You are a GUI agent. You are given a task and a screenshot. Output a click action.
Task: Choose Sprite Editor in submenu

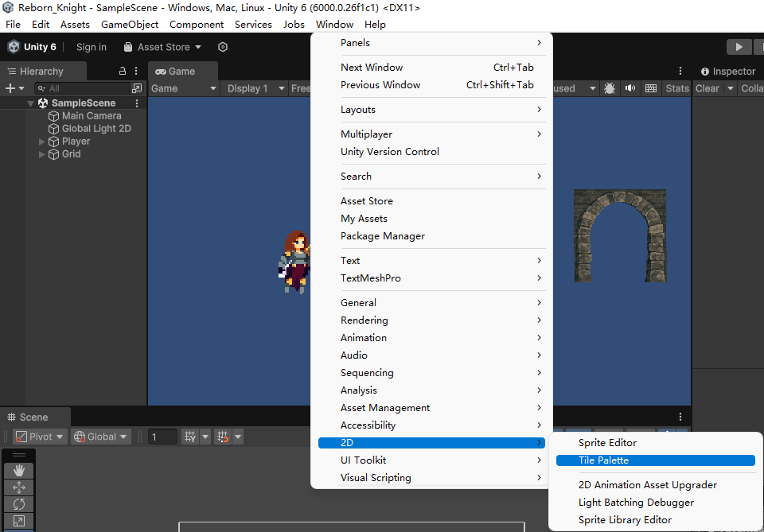(x=655, y=442)
